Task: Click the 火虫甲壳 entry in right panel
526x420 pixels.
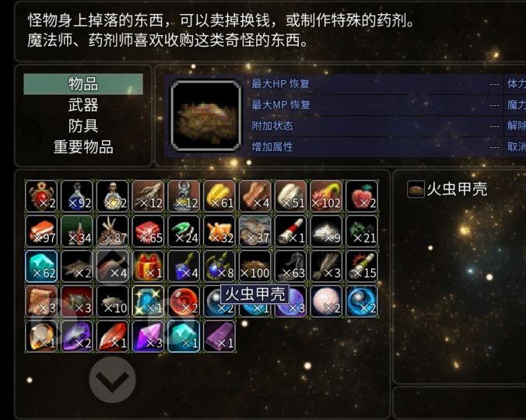Action: click(x=447, y=189)
